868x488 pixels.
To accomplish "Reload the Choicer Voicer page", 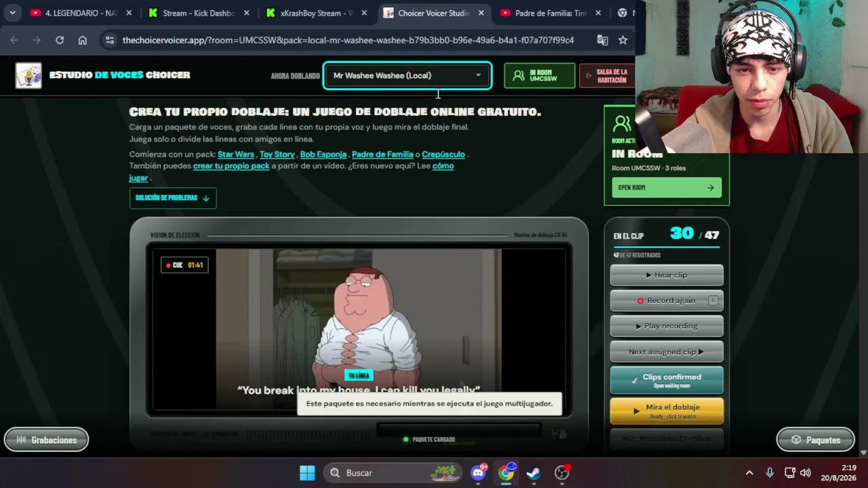I will pos(60,40).
